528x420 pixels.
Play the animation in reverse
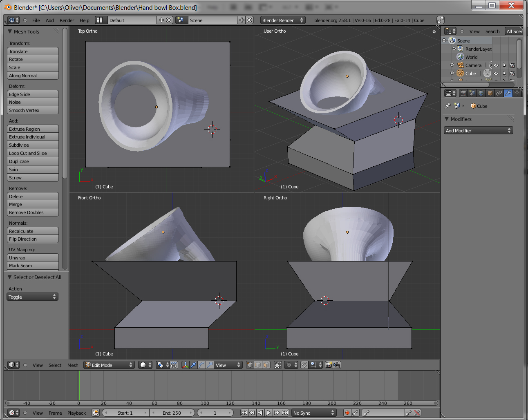coord(260,413)
